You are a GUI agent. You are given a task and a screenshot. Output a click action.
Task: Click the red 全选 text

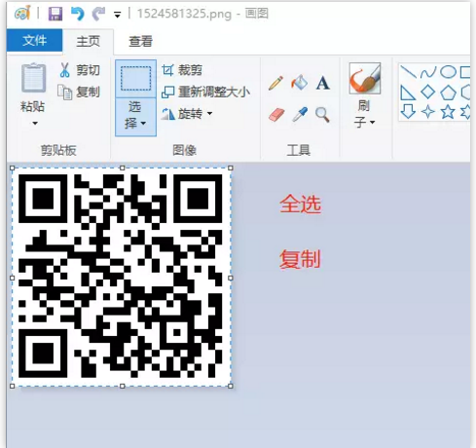300,205
